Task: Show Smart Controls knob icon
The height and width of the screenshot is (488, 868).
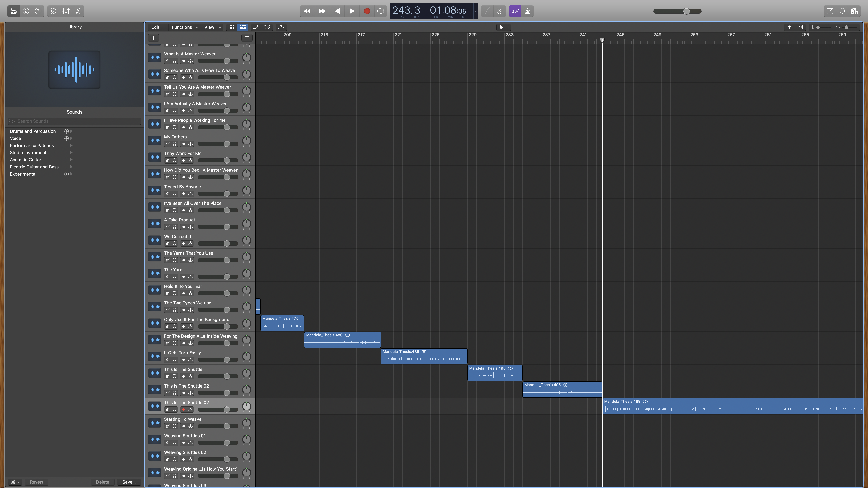Action: click(54, 11)
